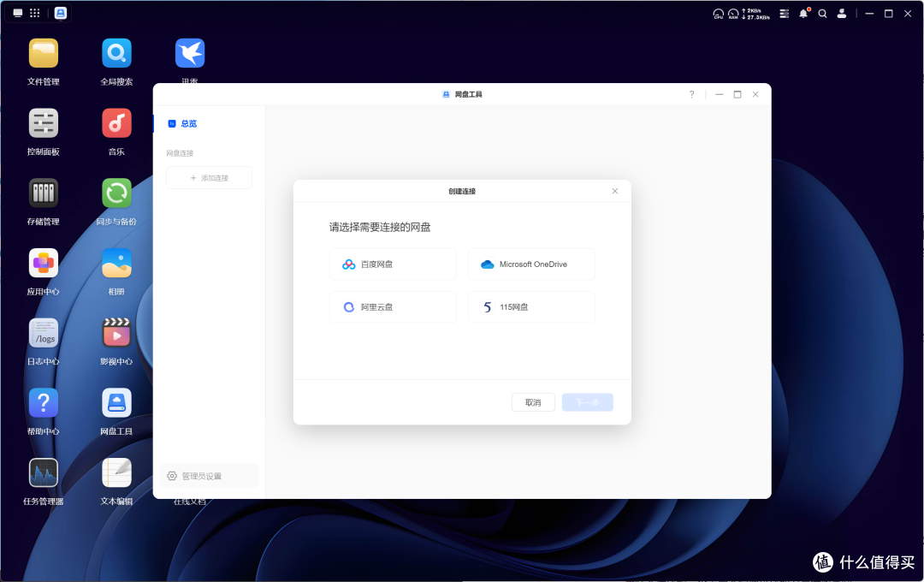Click the 取消 cancel button
Image resolution: width=924 pixels, height=582 pixels.
pyautogui.click(x=533, y=402)
